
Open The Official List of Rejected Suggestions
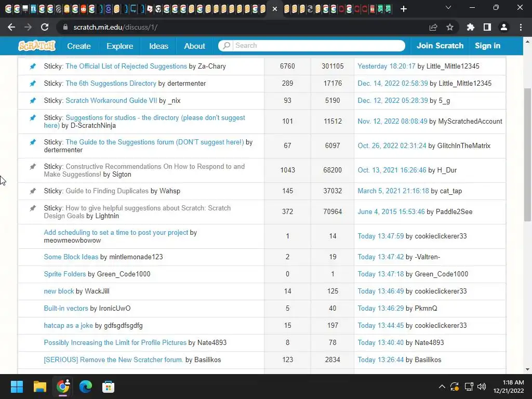click(x=126, y=66)
